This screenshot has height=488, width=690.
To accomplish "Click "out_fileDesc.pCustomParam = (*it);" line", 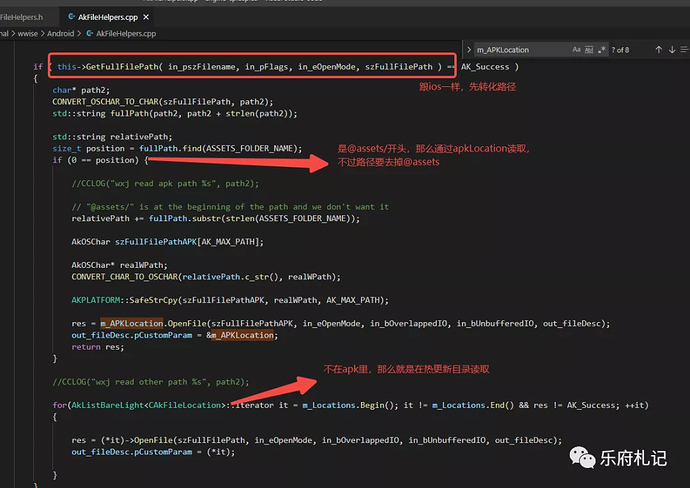I will pos(153,451).
